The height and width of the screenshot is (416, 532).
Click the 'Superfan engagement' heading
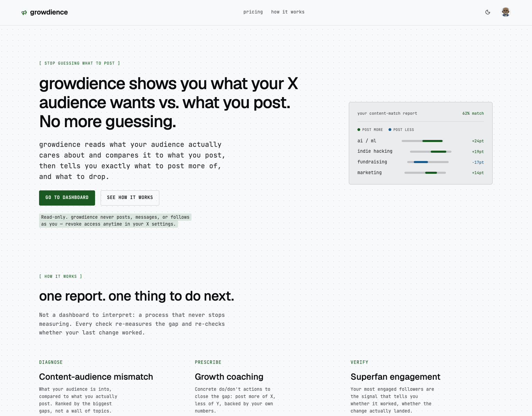click(395, 377)
